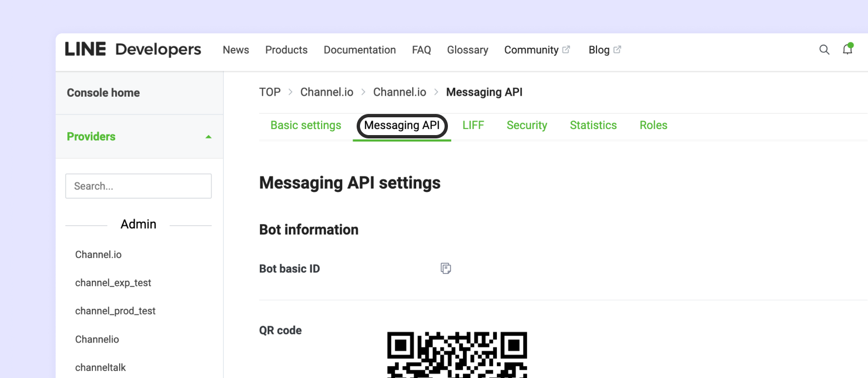Screen dimensions: 868x378
Task: Click the Bot information heading
Action: coord(309,230)
